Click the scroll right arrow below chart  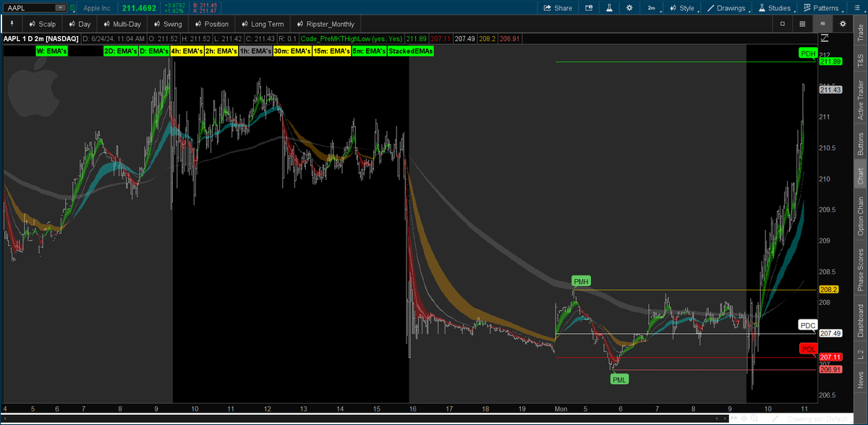(x=725, y=418)
